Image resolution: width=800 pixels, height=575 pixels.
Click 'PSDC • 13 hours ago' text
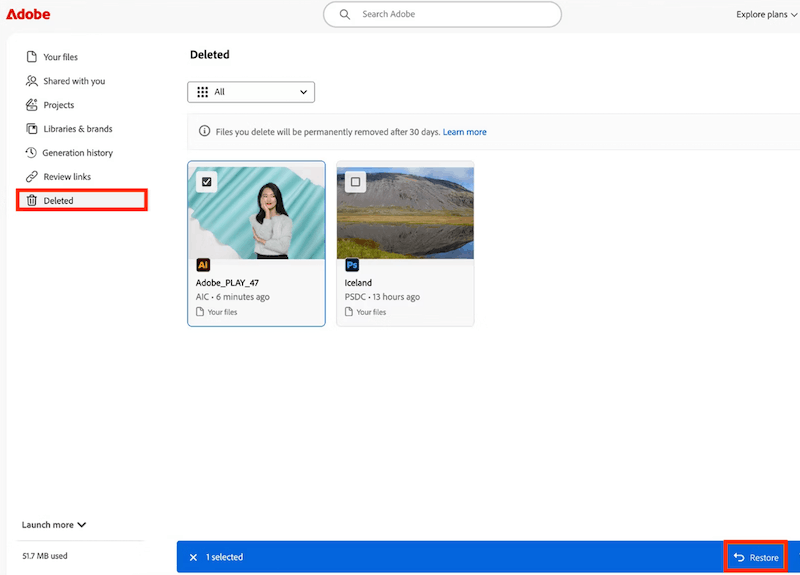tap(382, 297)
